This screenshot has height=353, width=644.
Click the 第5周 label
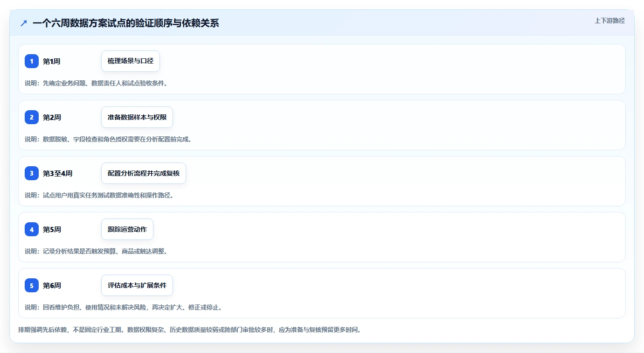(x=52, y=229)
